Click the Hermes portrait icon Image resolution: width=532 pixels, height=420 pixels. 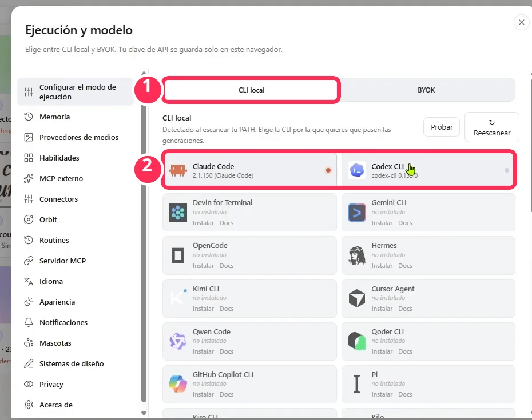click(x=357, y=255)
